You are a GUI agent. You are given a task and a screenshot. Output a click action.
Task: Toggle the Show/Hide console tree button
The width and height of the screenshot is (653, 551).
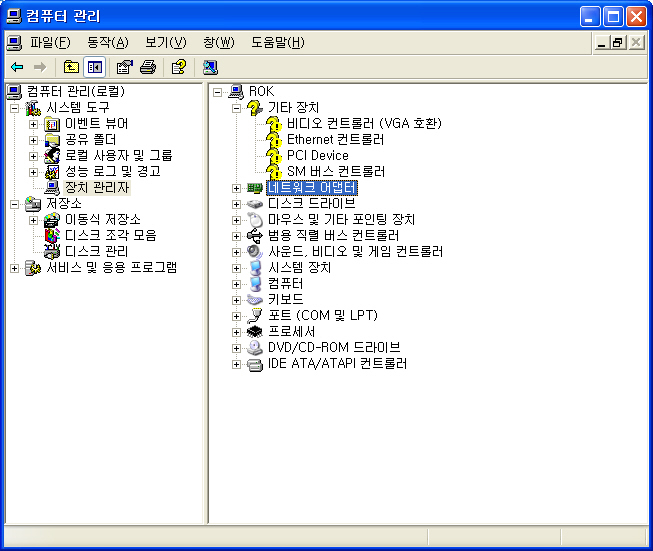pyautogui.click(x=95, y=67)
